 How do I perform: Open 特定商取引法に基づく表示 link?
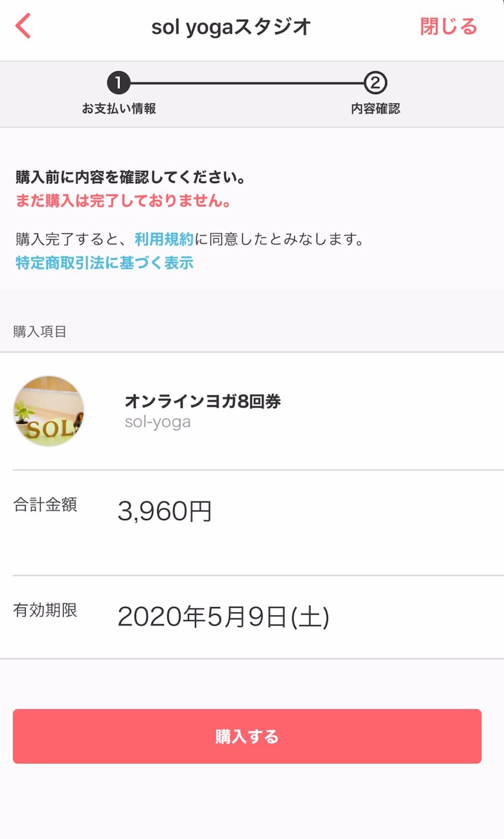(104, 263)
